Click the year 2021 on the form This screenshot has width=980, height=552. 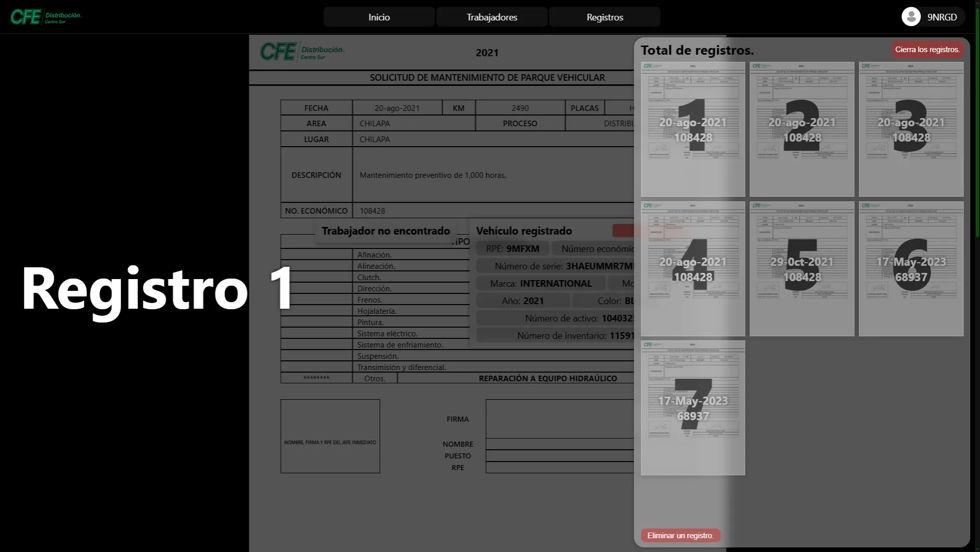pos(487,53)
